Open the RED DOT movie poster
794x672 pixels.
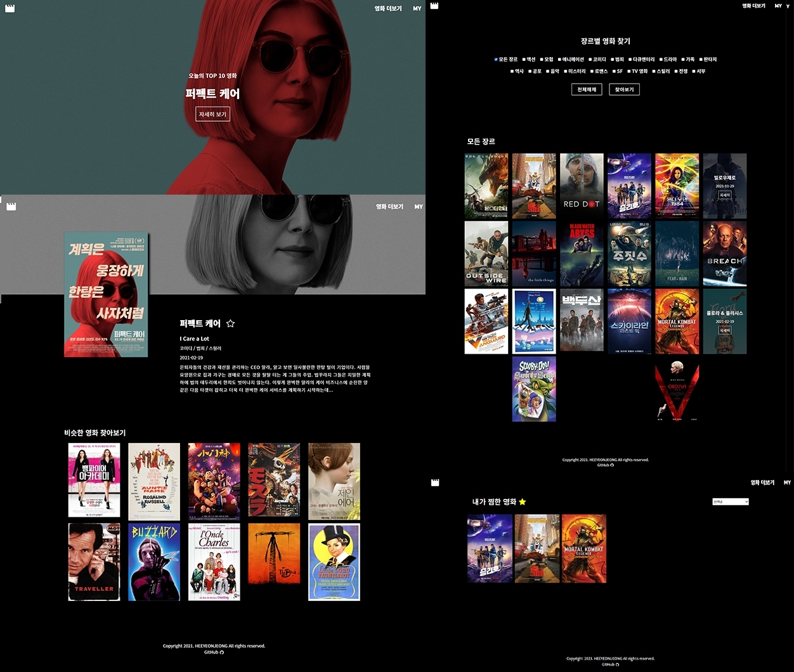click(x=582, y=186)
